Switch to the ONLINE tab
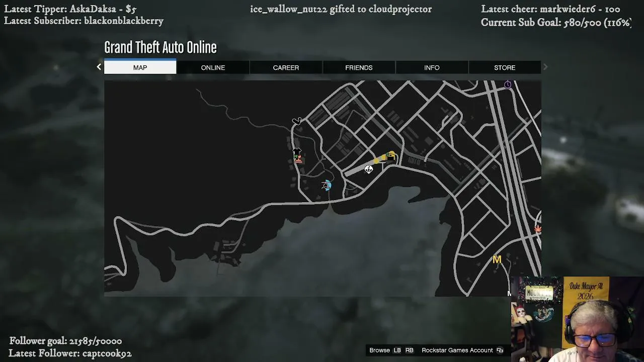 click(x=213, y=67)
